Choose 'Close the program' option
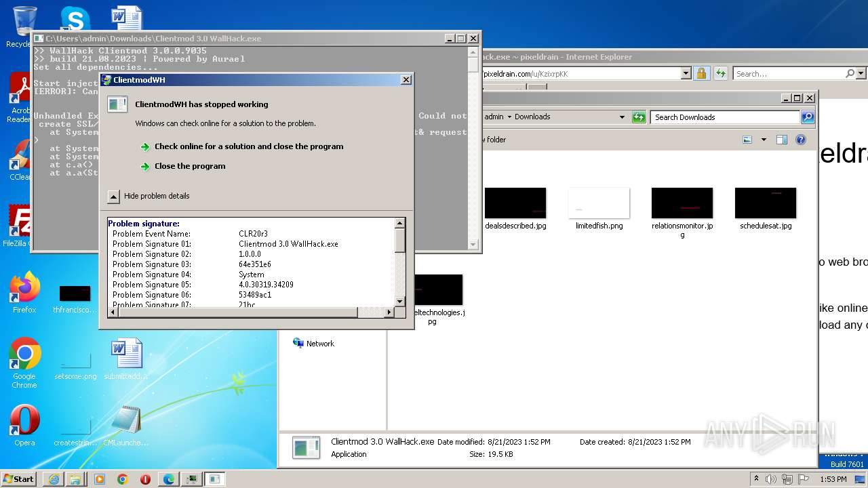This screenshot has height=488, width=868. pyautogui.click(x=190, y=166)
